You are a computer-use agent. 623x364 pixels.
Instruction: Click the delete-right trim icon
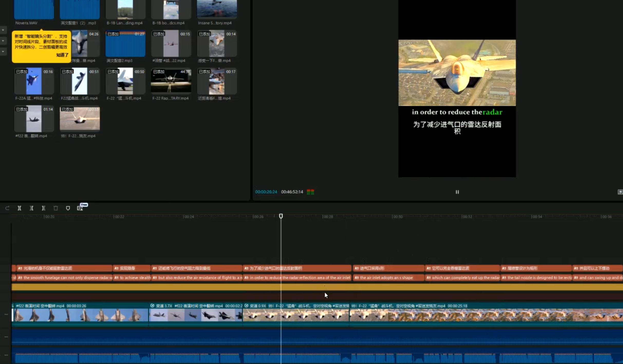43,208
